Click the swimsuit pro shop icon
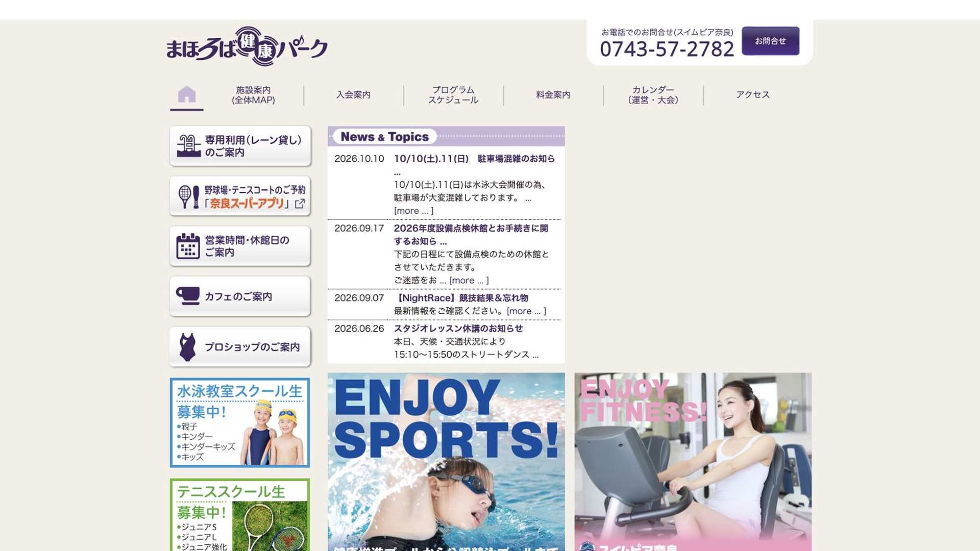Image resolution: width=980 pixels, height=551 pixels. tap(187, 347)
